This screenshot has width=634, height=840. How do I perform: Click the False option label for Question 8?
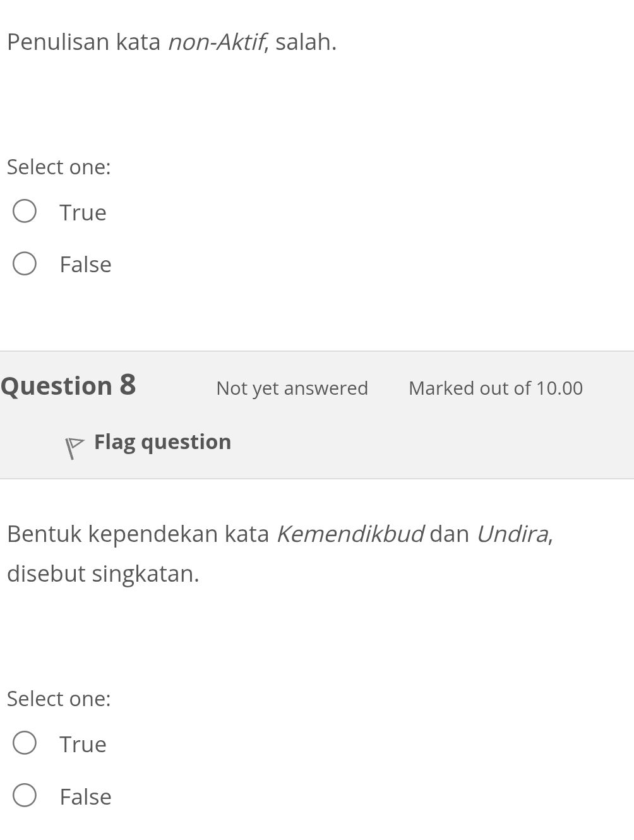pos(85,796)
